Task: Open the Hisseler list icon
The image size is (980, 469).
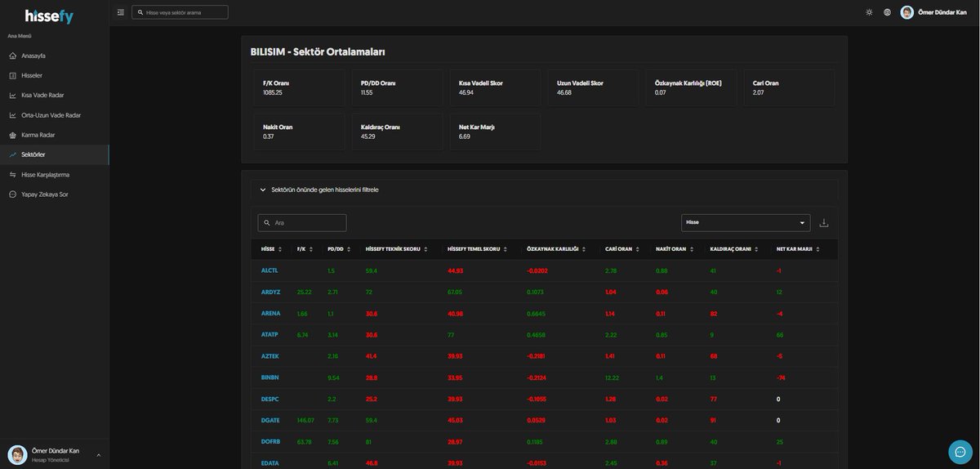Action: coord(13,75)
